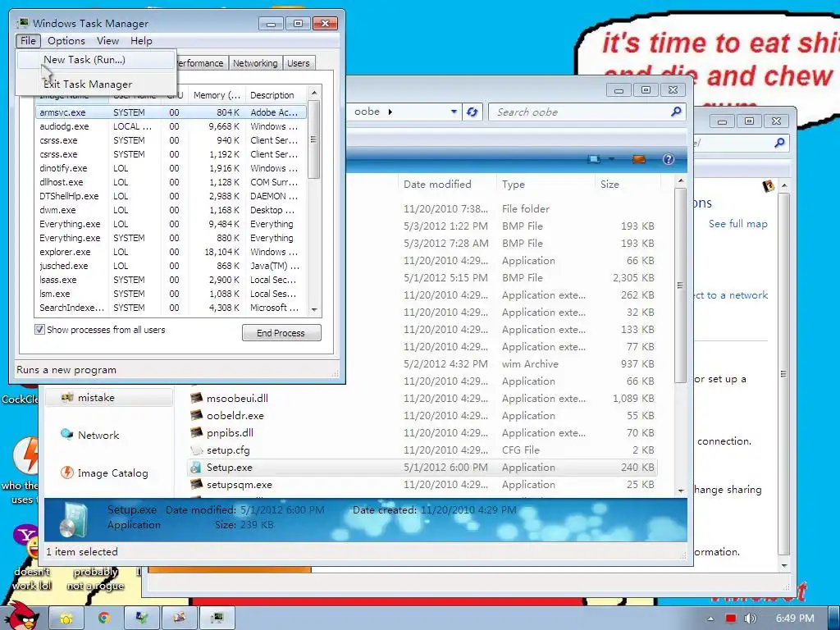Open the File menu in Task Manager
Viewport: 840px width, 630px height.
click(x=28, y=41)
